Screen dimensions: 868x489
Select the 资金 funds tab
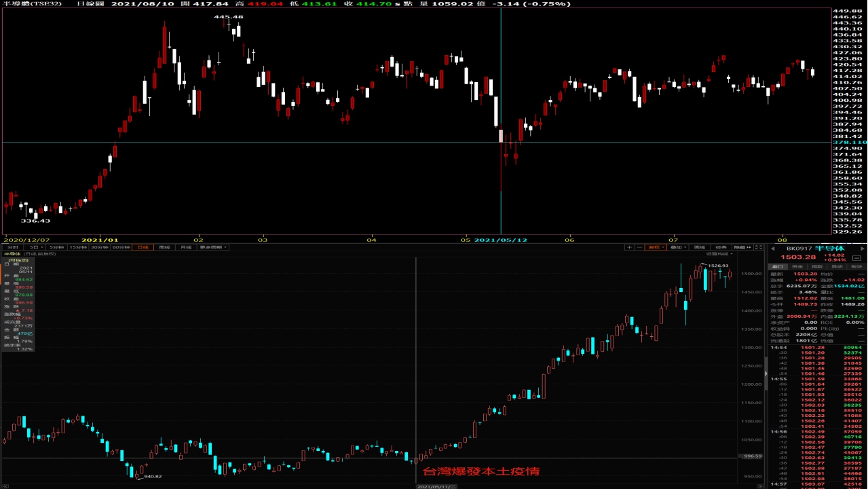[x=797, y=267]
